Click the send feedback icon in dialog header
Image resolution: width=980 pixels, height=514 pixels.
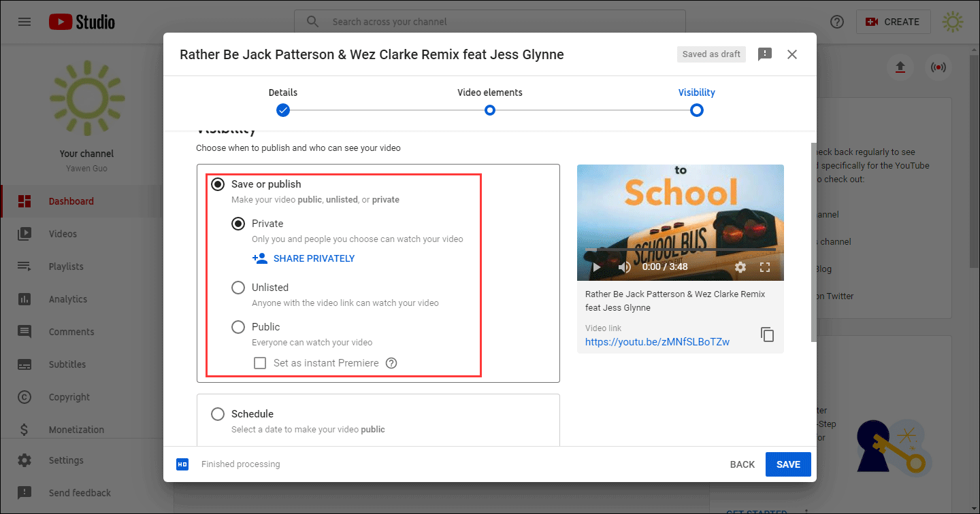765,54
